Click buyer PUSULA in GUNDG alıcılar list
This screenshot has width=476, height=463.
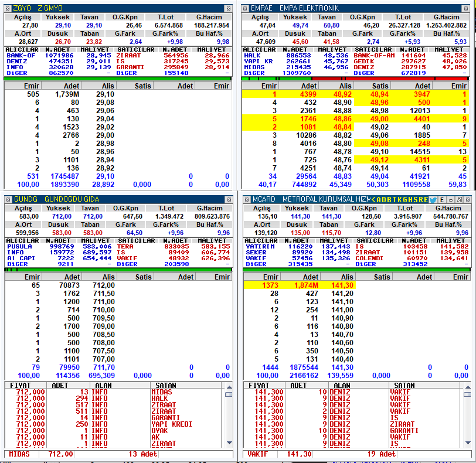point(19,247)
